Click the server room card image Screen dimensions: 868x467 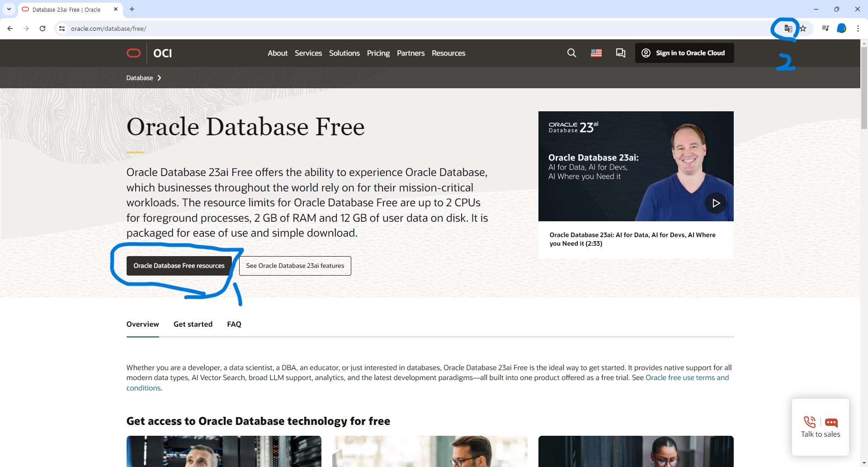pyautogui.click(x=224, y=451)
